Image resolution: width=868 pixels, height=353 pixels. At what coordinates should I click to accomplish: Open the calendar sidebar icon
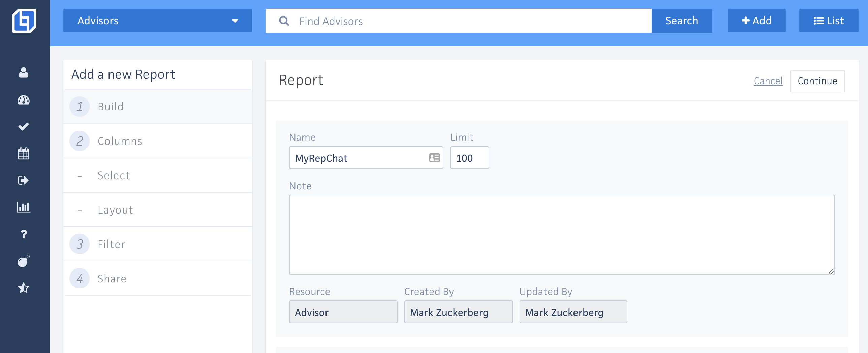(x=24, y=154)
